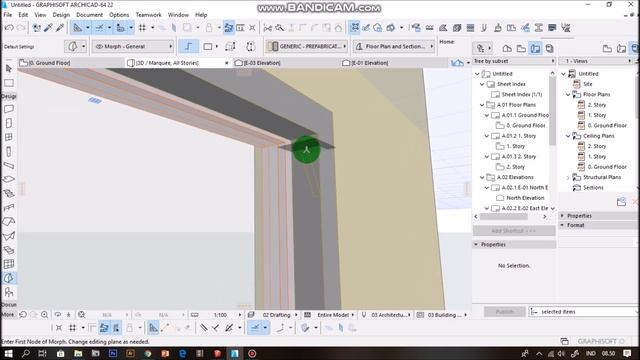Open the File menu
640x360 pixels.
7,15
